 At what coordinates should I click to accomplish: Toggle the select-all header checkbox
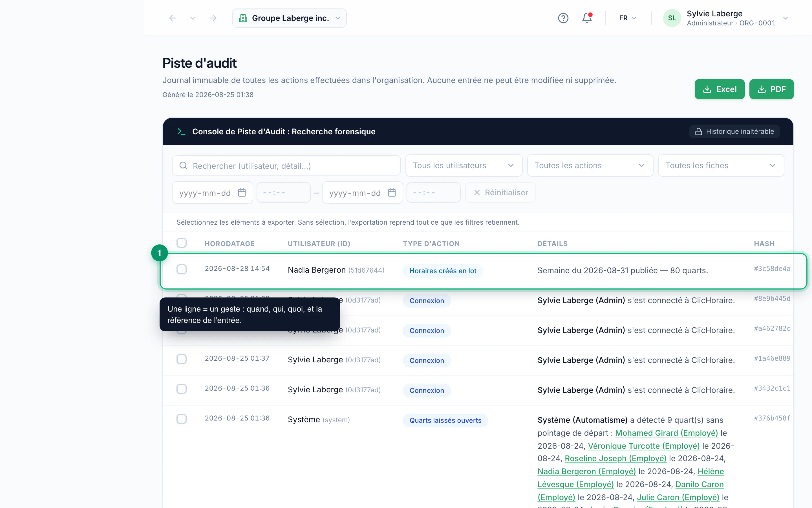click(x=182, y=243)
